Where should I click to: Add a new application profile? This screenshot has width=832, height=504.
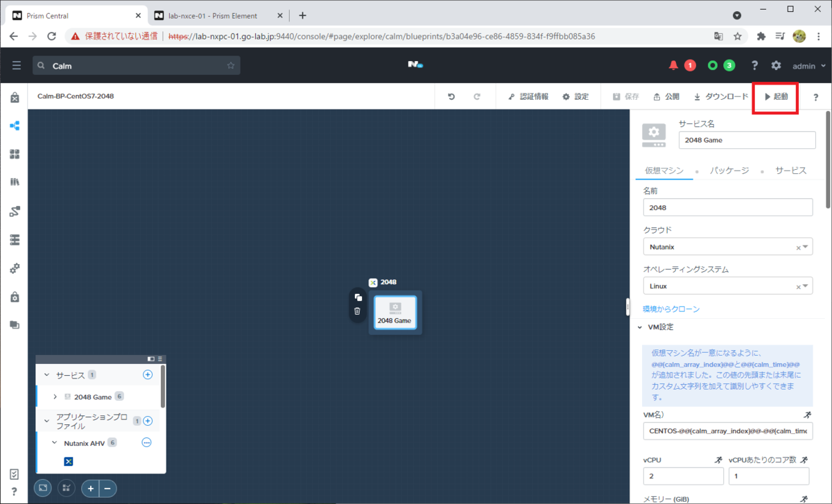point(148,421)
